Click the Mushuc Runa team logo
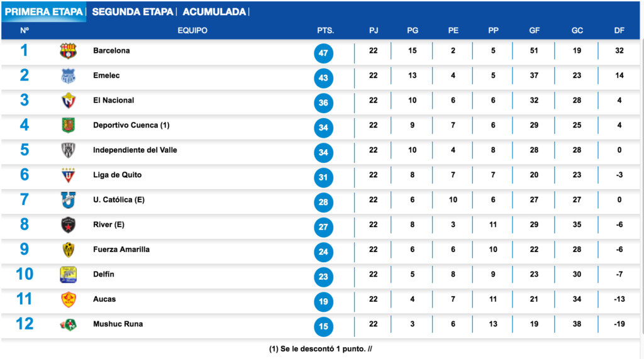644x359 pixels. tap(68, 324)
